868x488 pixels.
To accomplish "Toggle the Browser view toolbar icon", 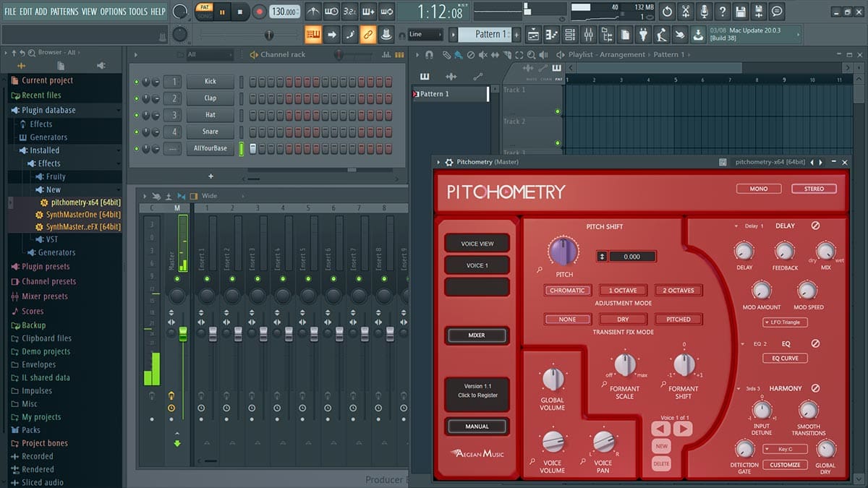I will [x=607, y=34].
